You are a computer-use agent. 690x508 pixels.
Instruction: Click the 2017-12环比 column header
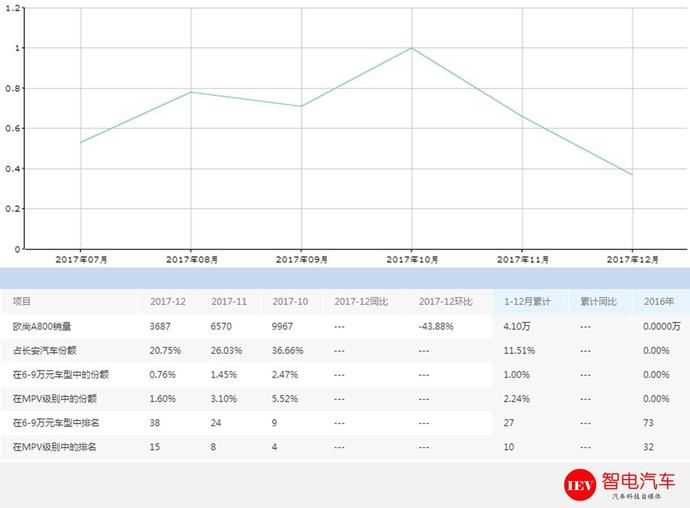tap(445, 301)
